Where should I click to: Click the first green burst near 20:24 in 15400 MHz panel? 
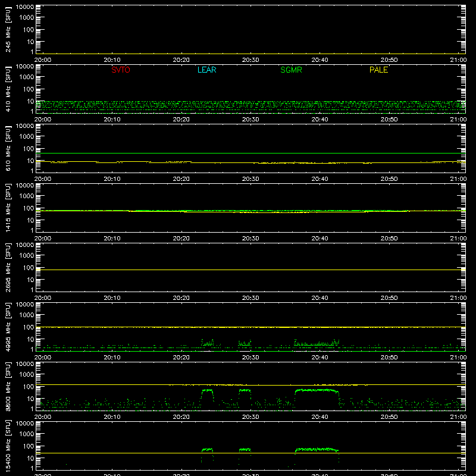pyautogui.click(x=207, y=450)
